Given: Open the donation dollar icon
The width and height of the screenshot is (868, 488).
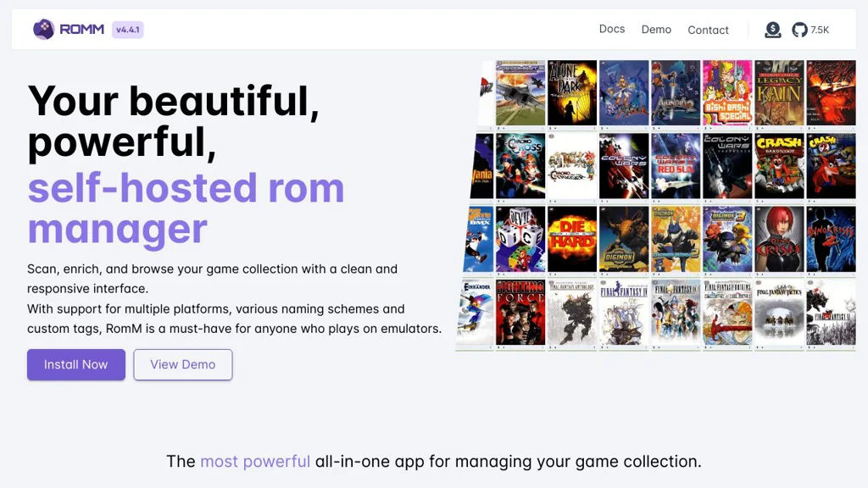Looking at the screenshot, I should [773, 30].
